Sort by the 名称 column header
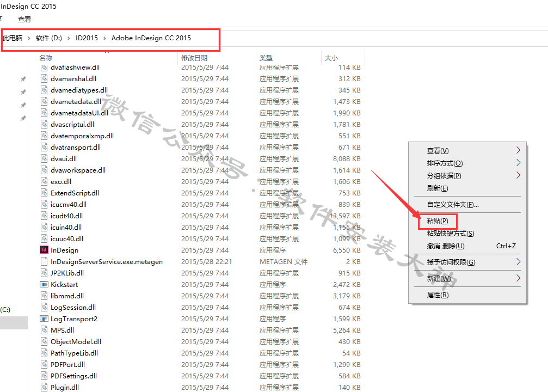 point(46,58)
